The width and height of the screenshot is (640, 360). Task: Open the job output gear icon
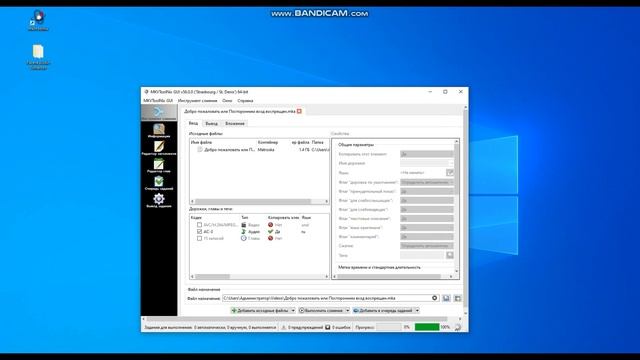tap(159, 200)
